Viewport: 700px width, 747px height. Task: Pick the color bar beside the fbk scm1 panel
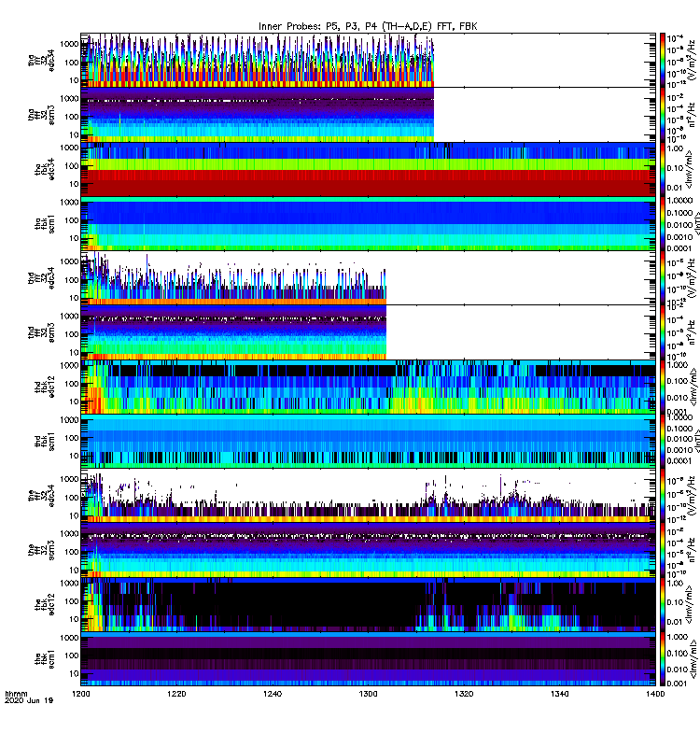(663, 659)
